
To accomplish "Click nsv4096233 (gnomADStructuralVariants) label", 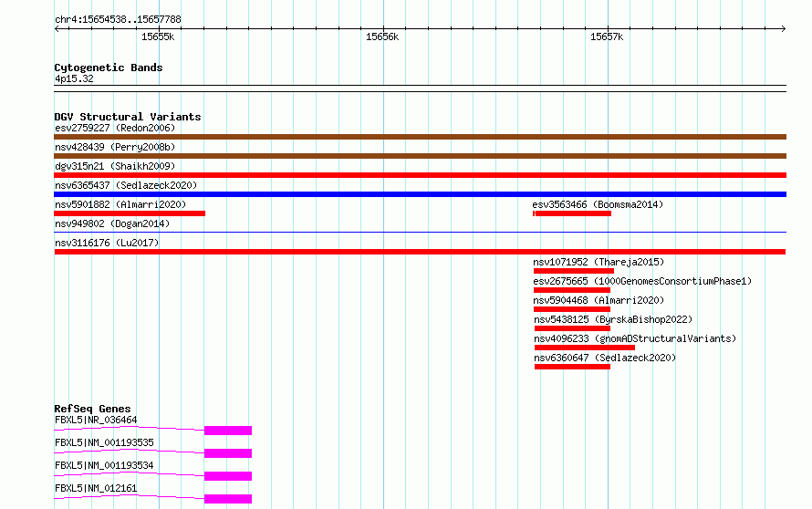I will [635, 338].
